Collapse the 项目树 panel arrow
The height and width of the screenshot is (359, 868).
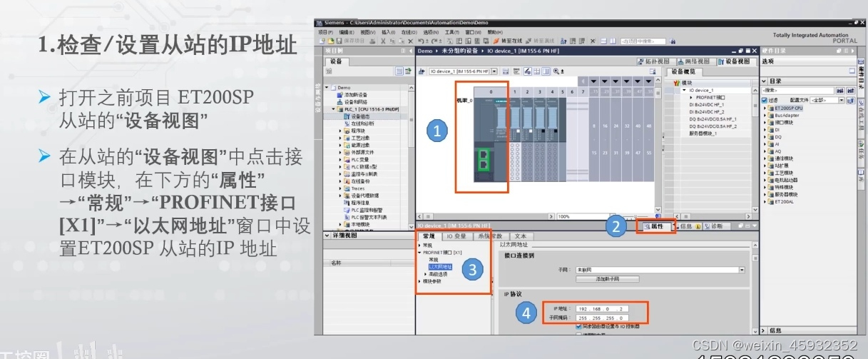(x=409, y=51)
